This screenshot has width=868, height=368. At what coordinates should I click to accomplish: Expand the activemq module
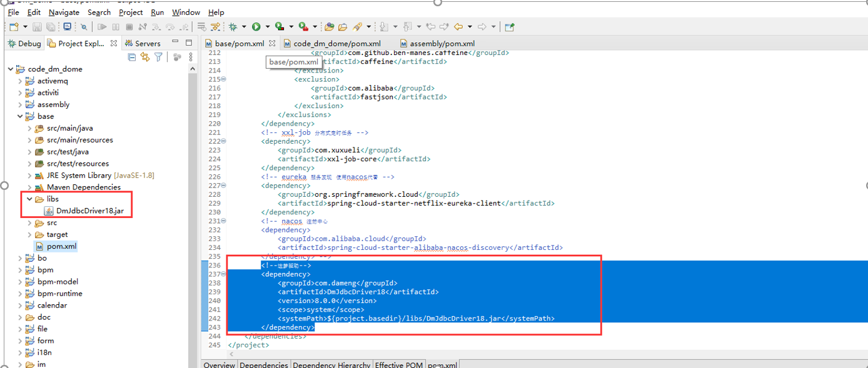(20, 81)
